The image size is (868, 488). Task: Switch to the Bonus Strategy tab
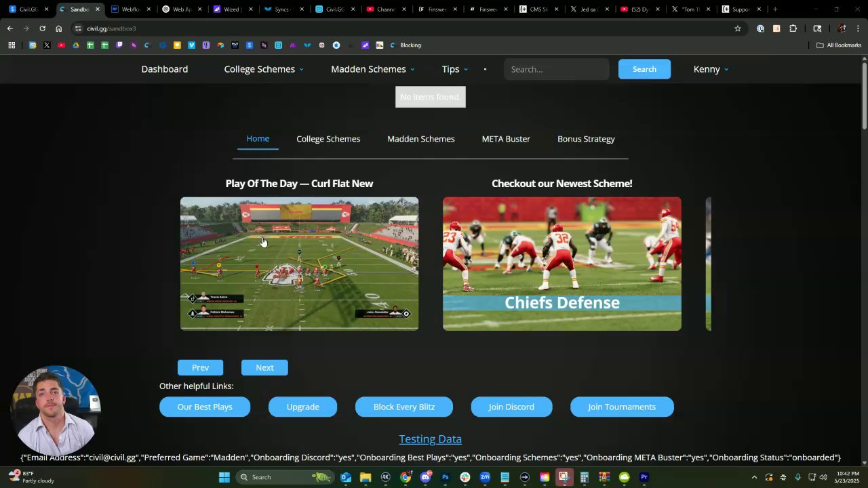click(586, 139)
